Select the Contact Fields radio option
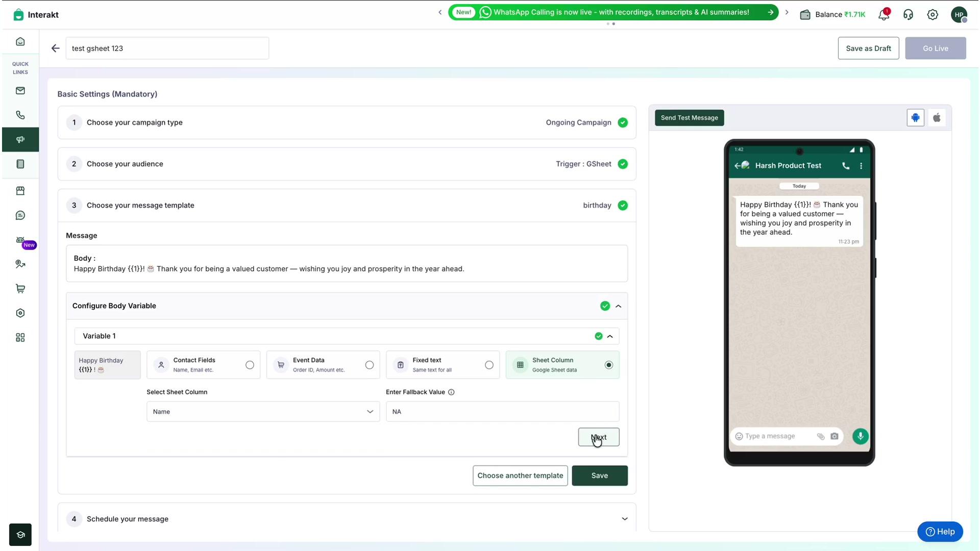Screen dimensions: 980x551 click(250, 365)
